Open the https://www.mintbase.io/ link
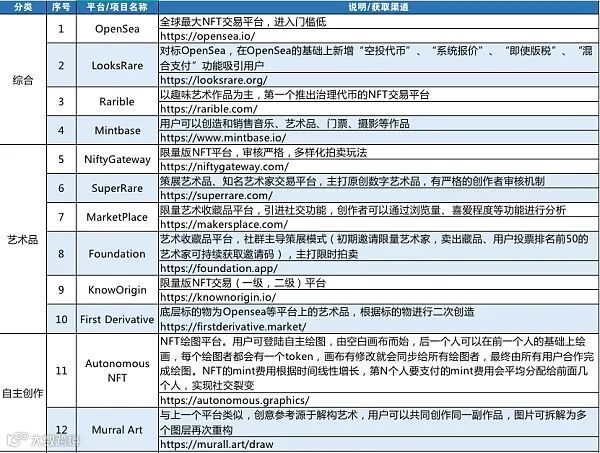The width and height of the screenshot is (600, 453). [223, 138]
